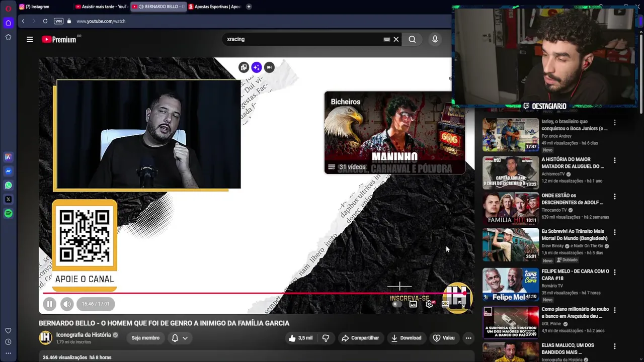The height and width of the screenshot is (362, 644).
Task: Click the skip overlay icon above the video
Action: click(269, 67)
